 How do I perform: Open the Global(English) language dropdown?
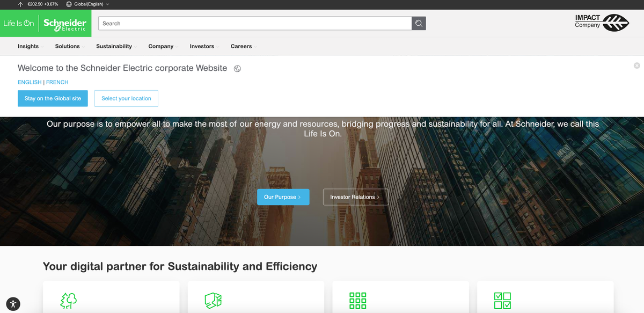(x=87, y=4)
